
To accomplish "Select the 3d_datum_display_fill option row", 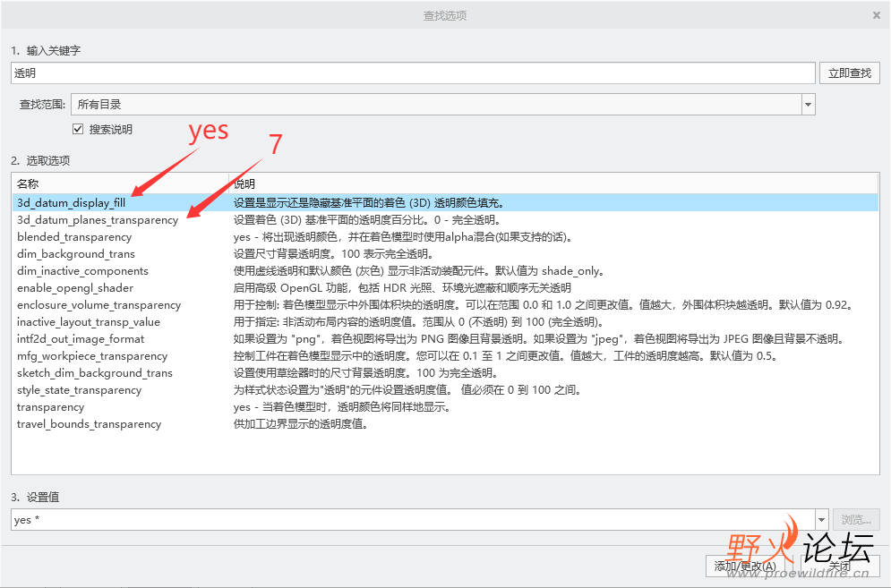I will click(445, 203).
